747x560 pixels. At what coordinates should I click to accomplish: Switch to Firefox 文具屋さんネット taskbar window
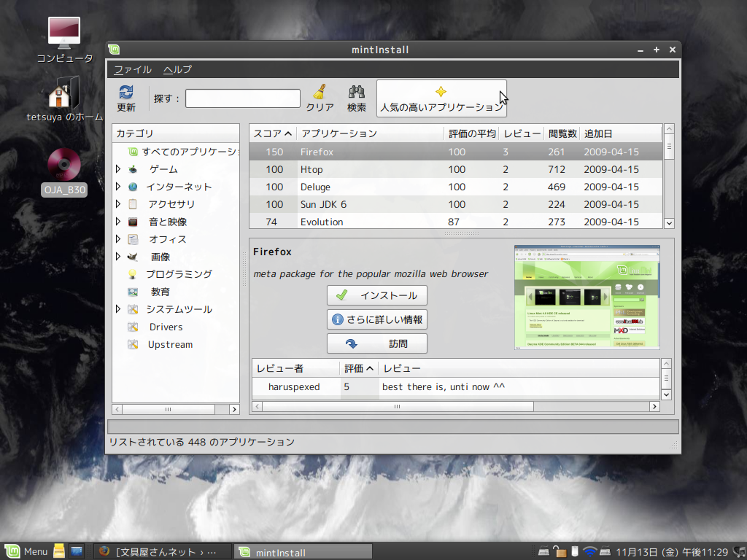[x=162, y=552]
